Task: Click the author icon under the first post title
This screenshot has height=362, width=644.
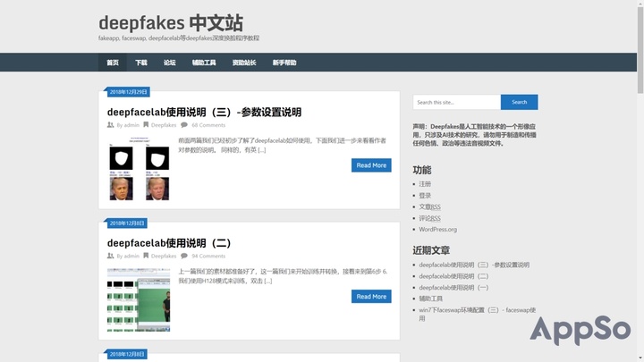Action: [x=111, y=125]
